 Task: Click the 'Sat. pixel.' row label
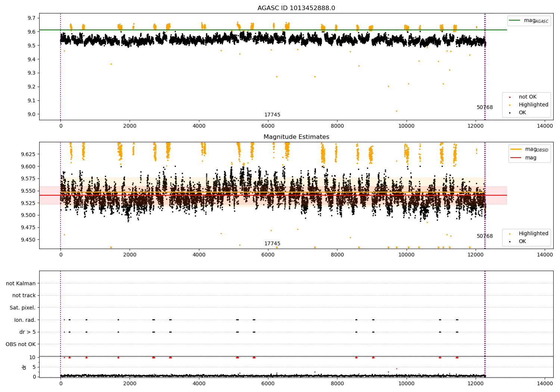coord(22,308)
